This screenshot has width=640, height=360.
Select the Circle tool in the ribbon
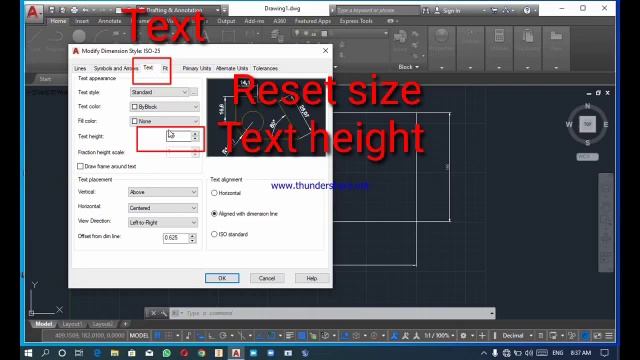(x=79, y=36)
